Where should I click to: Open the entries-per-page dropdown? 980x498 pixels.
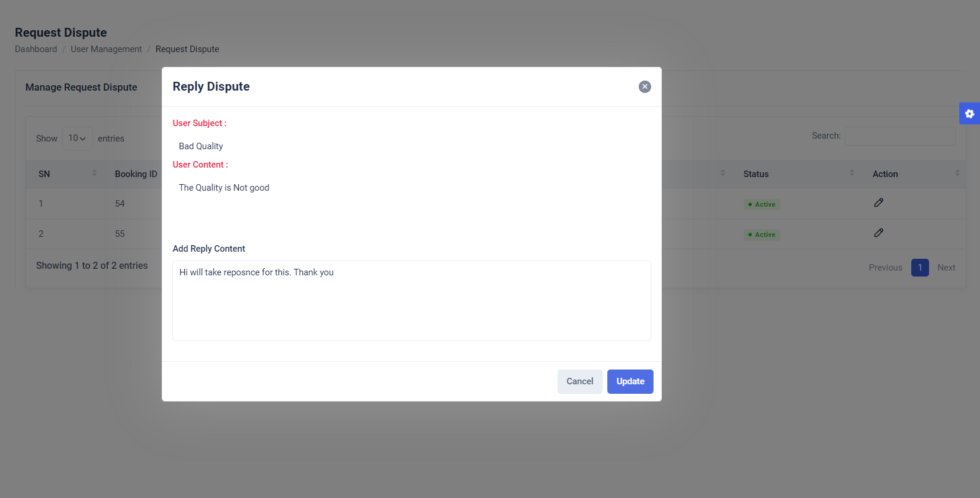[x=77, y=139]
